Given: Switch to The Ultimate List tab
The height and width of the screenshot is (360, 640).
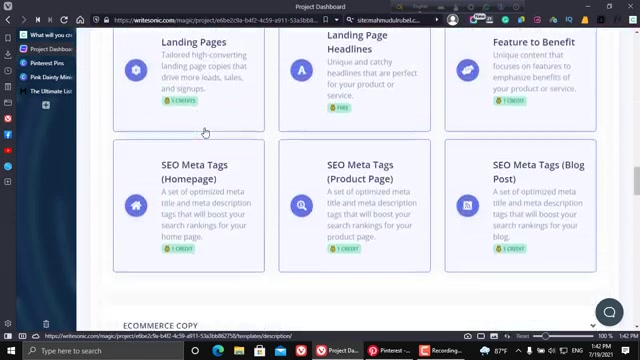Looking at the screenshot, I should [x=47, y=91].
